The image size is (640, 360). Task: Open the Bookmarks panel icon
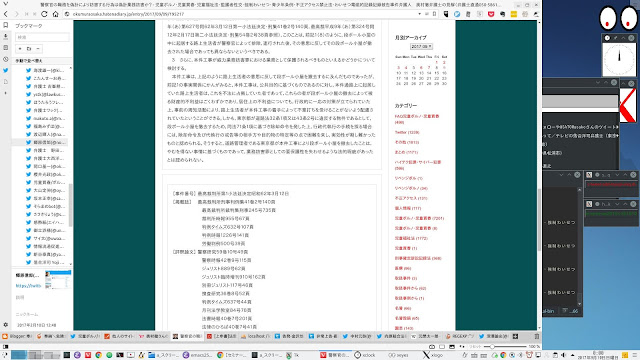click(x=5, y=25)
